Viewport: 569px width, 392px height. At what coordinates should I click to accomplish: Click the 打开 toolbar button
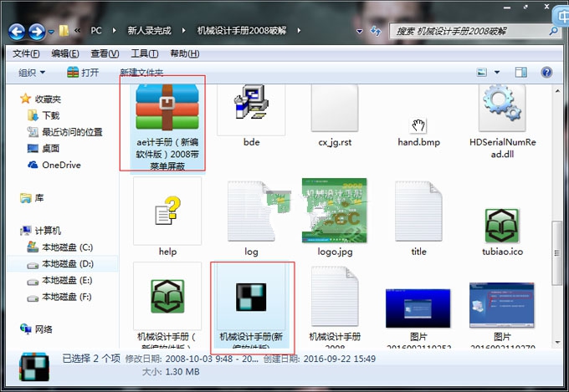83,73
